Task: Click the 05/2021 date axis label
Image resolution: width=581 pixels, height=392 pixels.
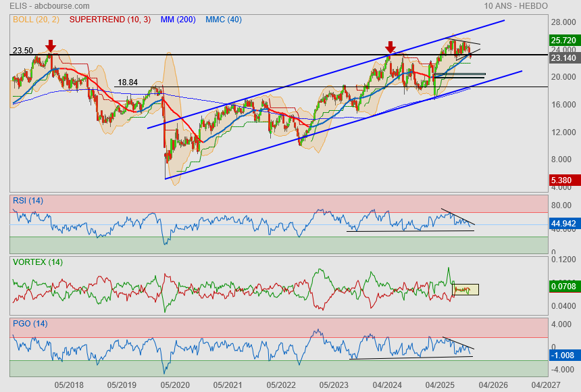Action: tap(228, 385)
